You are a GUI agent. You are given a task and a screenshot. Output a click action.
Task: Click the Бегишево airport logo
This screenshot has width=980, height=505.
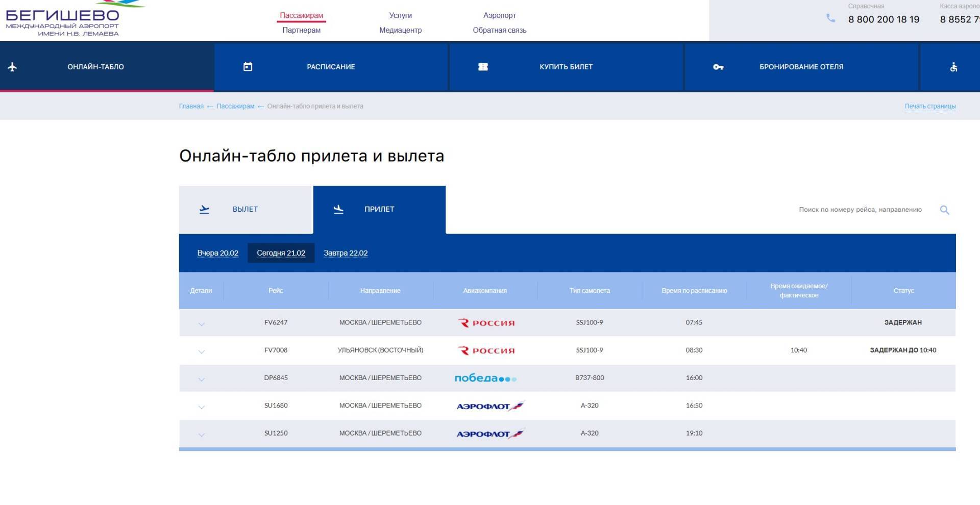point(62,20)
